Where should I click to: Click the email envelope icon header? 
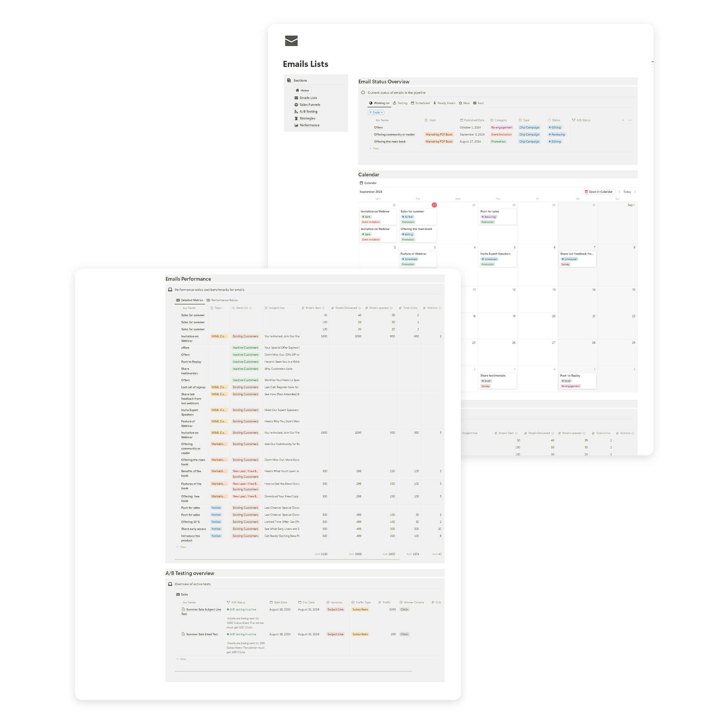coord(291,41)
